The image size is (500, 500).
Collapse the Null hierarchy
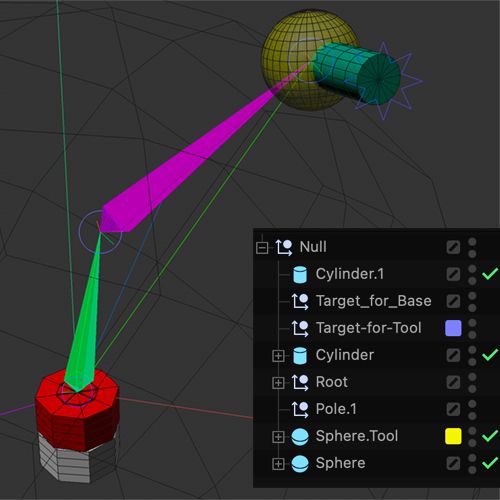[x=262, y=248]
